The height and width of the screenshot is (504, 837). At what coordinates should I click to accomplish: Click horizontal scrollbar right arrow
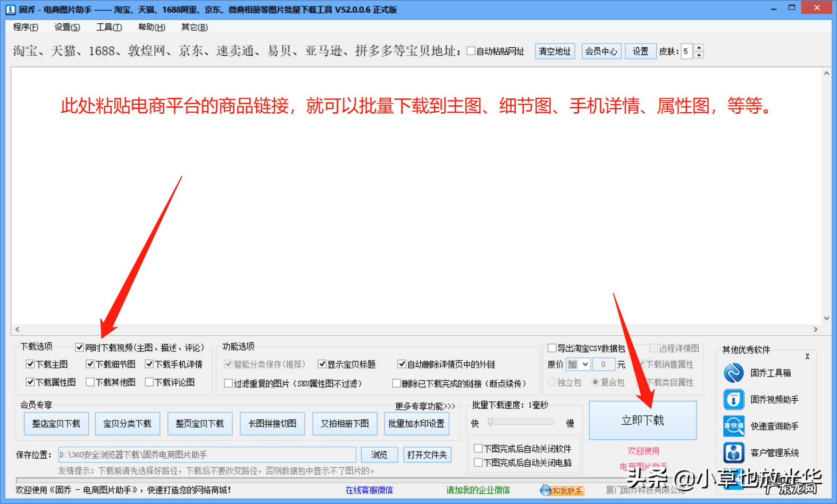coord(816,330)
